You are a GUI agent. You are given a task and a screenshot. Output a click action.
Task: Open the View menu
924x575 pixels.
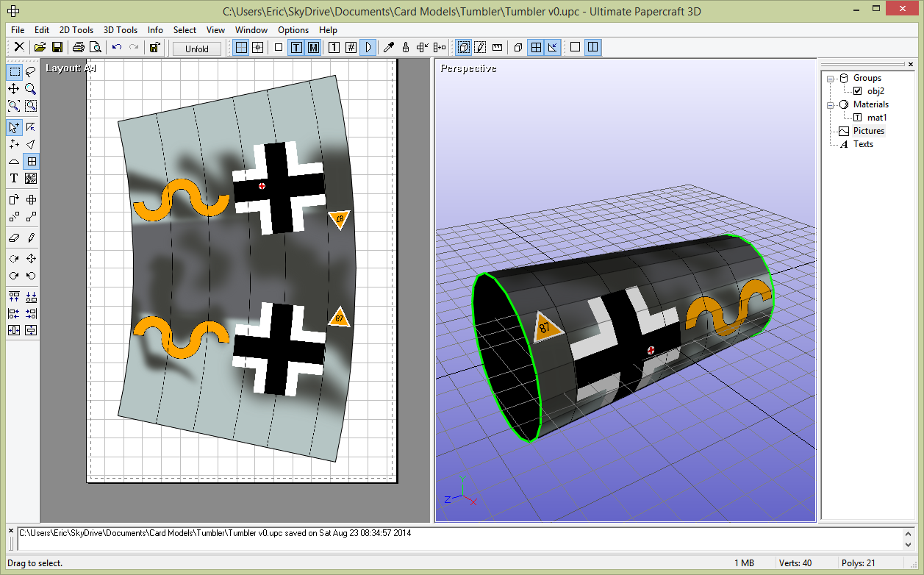click(215, 30)
